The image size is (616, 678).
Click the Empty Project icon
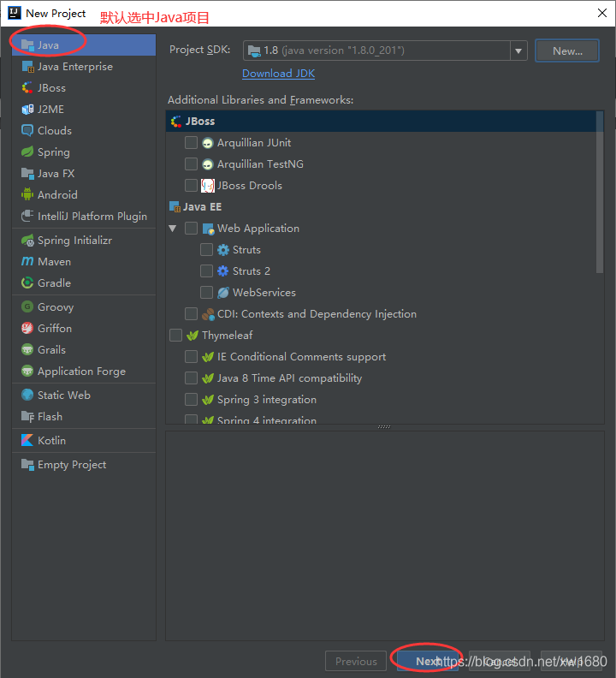27,465
